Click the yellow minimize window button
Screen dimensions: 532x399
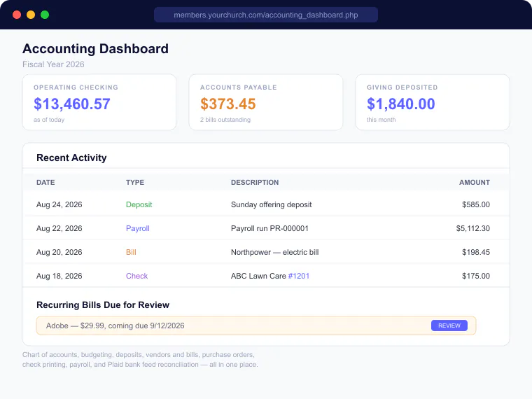pos(31,15)
